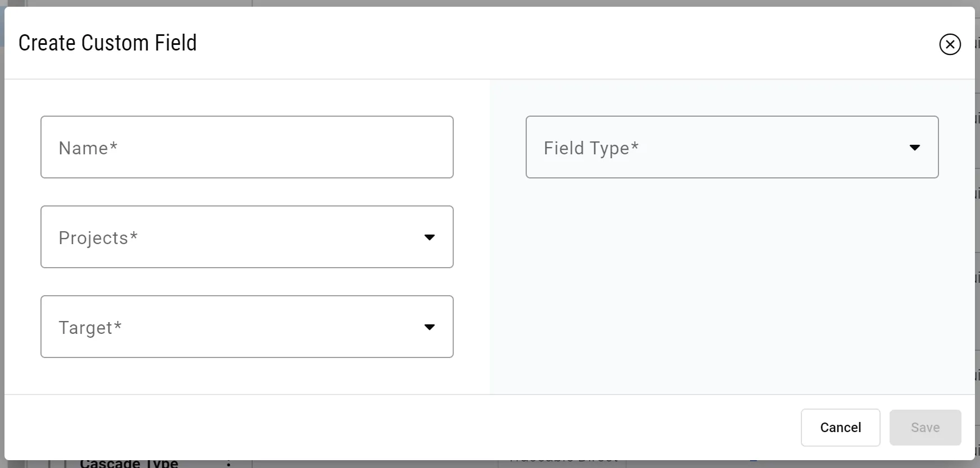Open options menu beside Cascade Type
980x468 pixels.
(229, 464)
